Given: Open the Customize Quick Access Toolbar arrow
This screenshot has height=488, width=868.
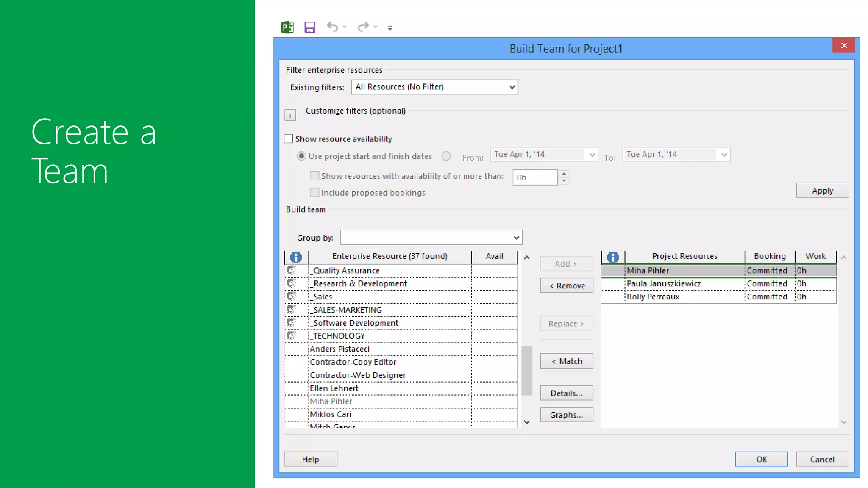Looking at the screenshot, I should coord(390,28).
